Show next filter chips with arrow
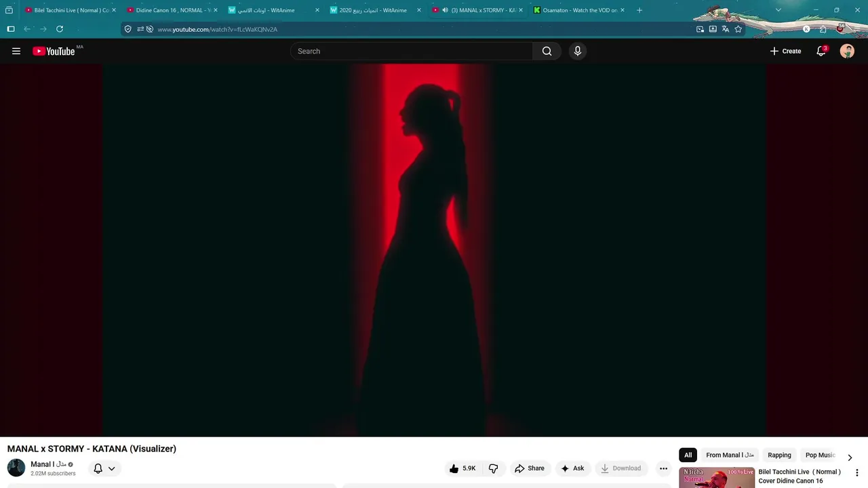Image resolution: width=868 pixels, height=488 pixels. point(850,457)
